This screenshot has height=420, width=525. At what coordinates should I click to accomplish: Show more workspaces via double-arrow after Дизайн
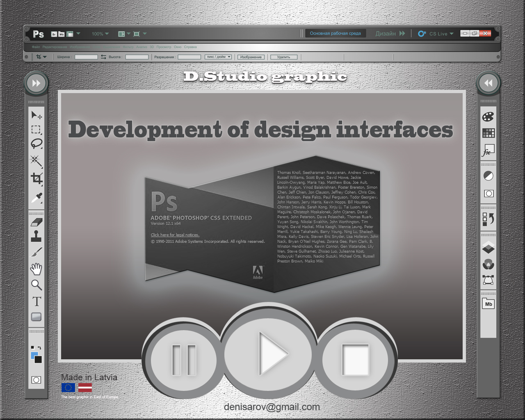point(402,34)
